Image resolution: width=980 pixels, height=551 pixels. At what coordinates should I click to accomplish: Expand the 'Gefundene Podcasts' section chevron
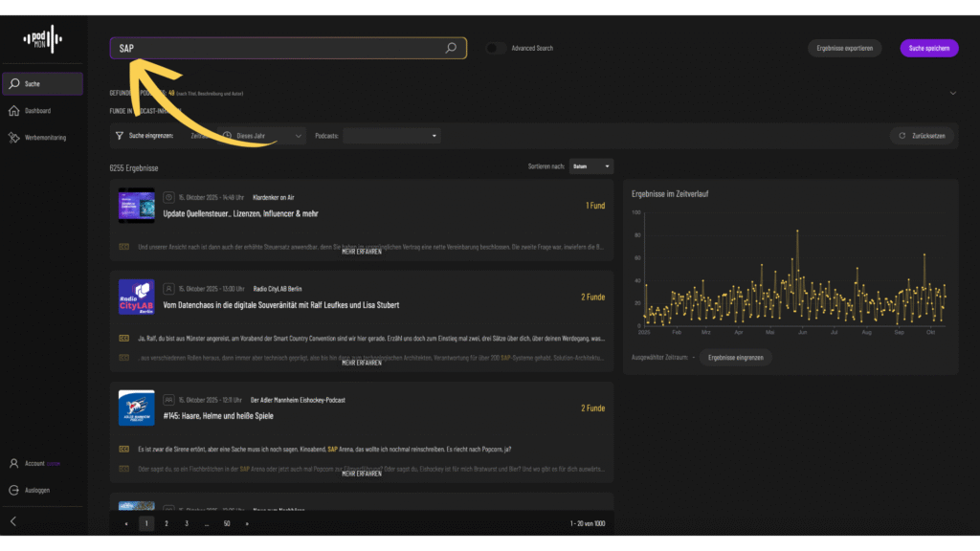point(952,93)
